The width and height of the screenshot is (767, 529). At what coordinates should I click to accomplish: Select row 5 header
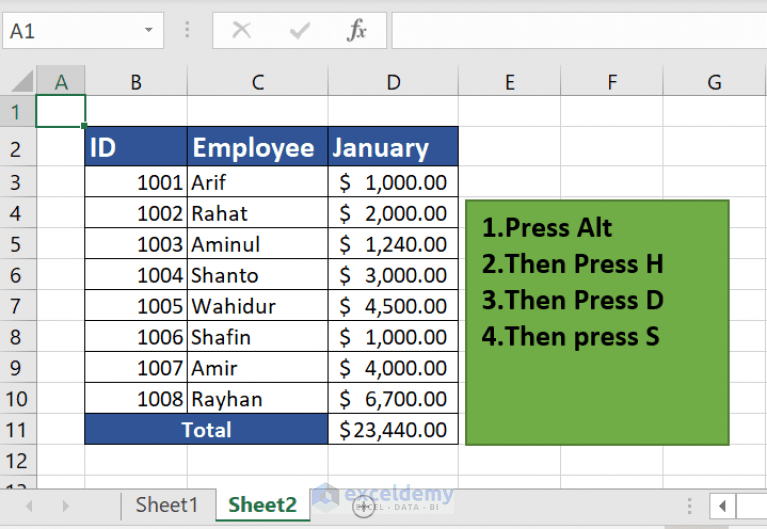pos(18,244)
